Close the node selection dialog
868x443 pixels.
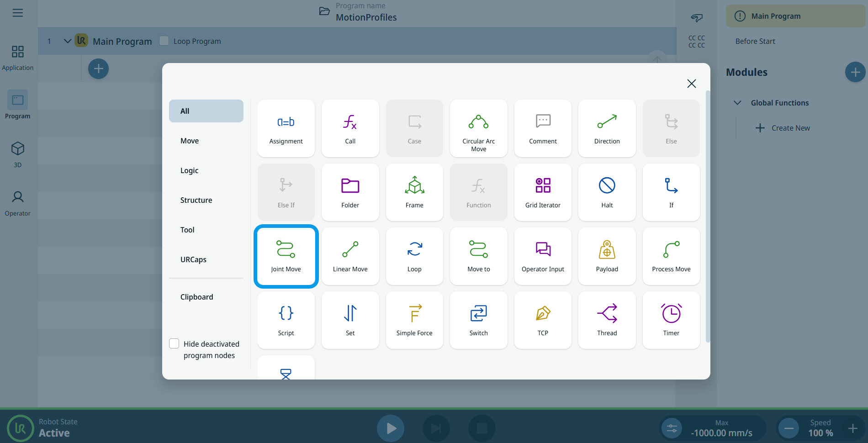(x=691, y=84)
